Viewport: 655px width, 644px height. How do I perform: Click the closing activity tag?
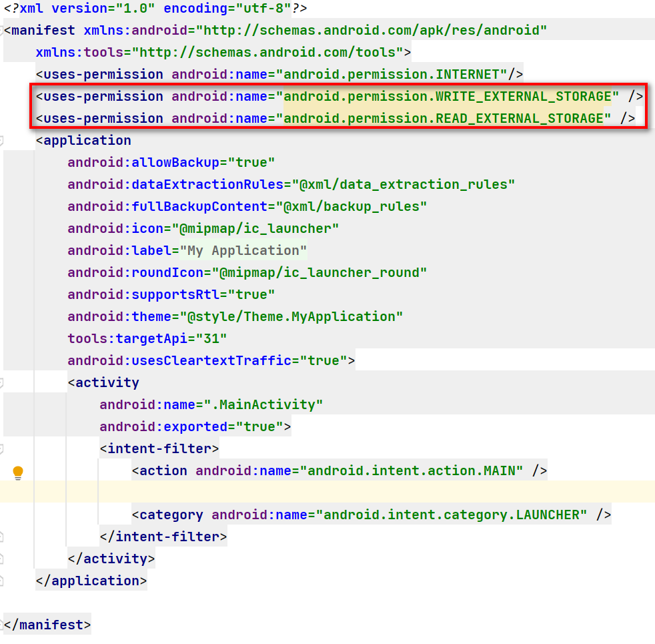pyautogui.click(x=111, y=560)
